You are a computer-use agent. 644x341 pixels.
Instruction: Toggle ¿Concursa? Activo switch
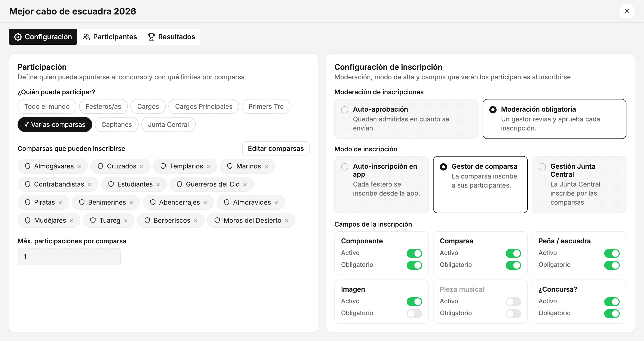tap(612, 301)
